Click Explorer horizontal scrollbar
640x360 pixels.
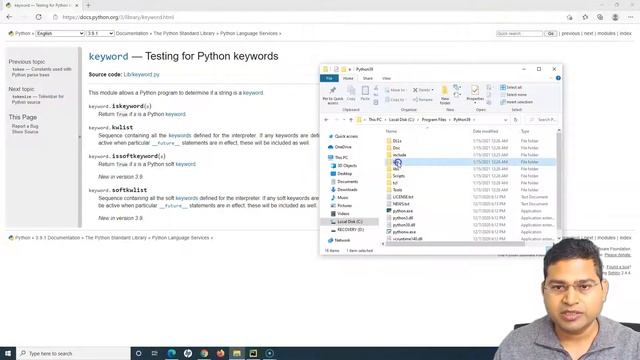(x=455, y=244)
